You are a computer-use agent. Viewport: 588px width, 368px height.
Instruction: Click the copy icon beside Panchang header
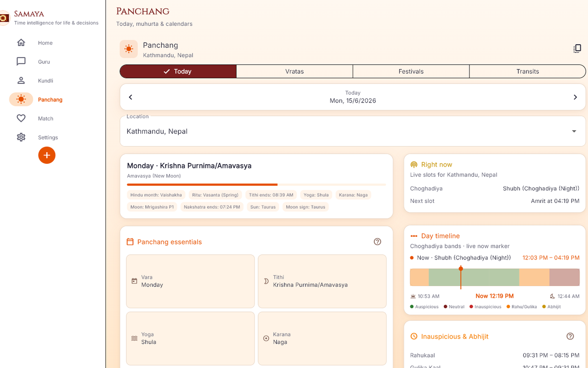577,49
